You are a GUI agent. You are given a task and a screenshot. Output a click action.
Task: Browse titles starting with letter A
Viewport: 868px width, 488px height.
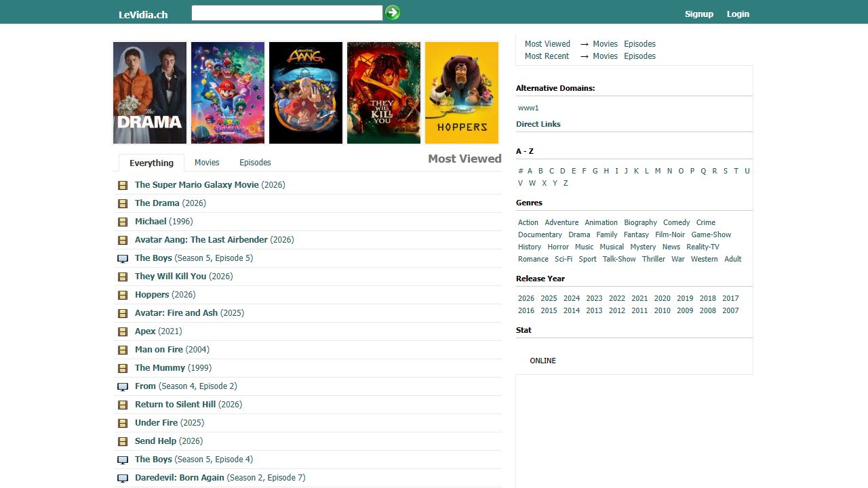pyautogui.click(x=530, y=171)
